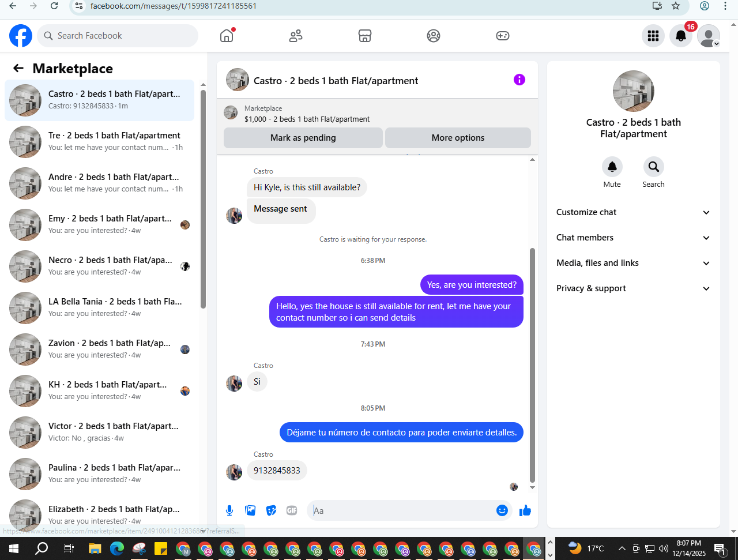Open the Groups icon in top navigation
Image resolution: width=738 pixels, height=560 pixels.
tap(434, 36)
